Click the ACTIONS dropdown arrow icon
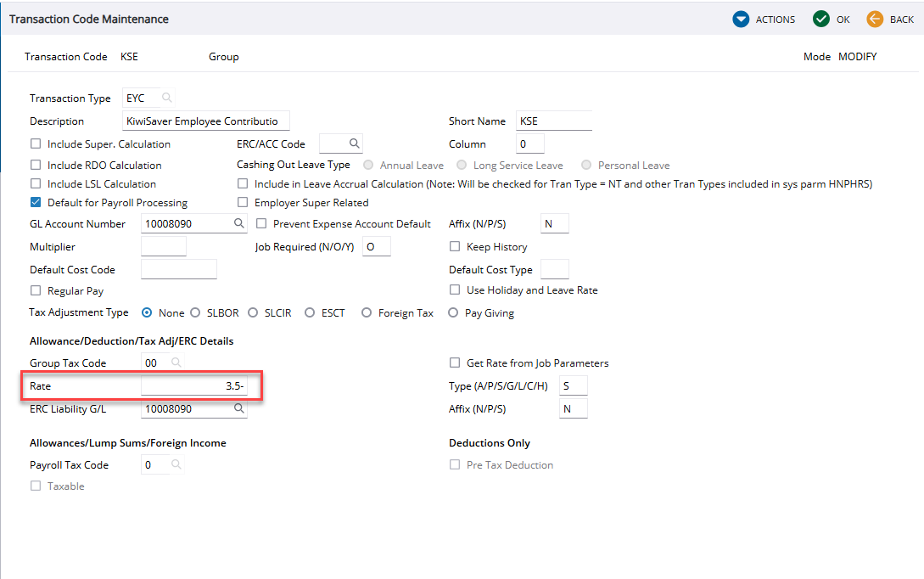924x579 pixels. coord(741,20)
